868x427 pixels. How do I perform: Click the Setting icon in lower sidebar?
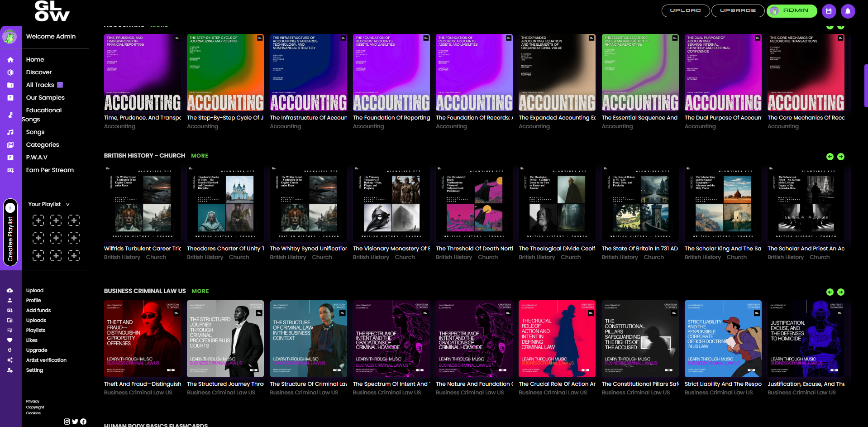click(x=10, y=370)
